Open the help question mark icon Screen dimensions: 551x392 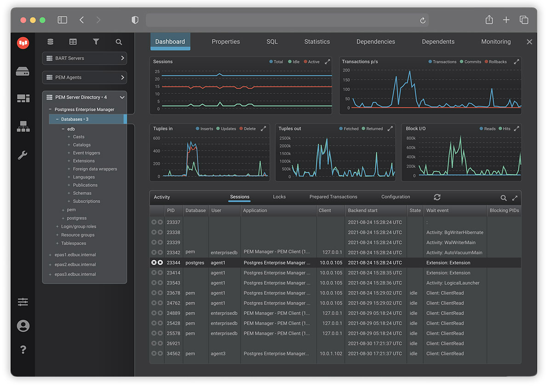23,350
